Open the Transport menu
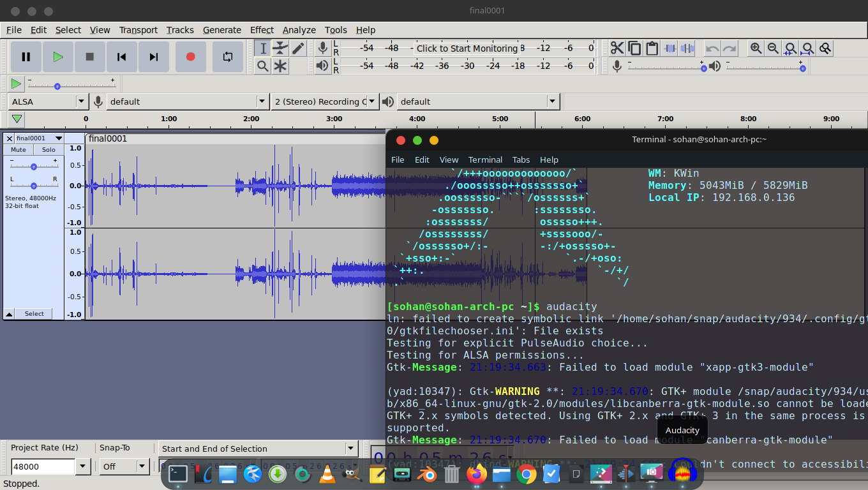 tap(138, 30)
